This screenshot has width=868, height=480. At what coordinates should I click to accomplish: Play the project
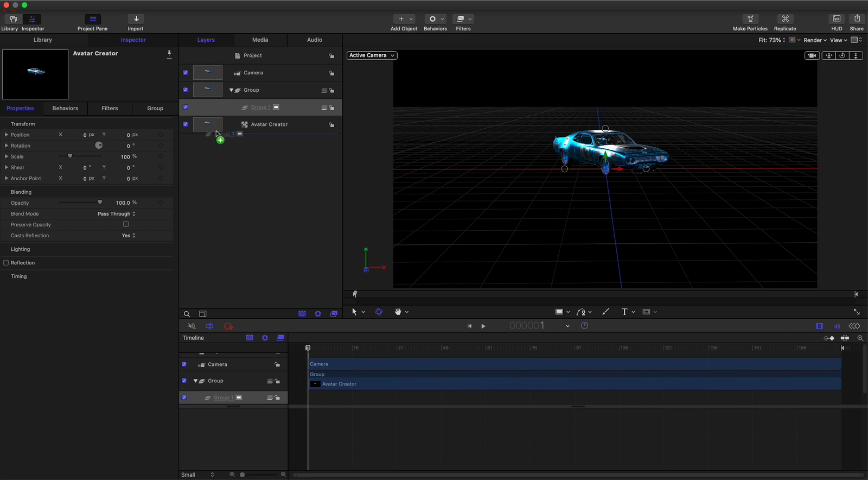(x=483, y=326)
